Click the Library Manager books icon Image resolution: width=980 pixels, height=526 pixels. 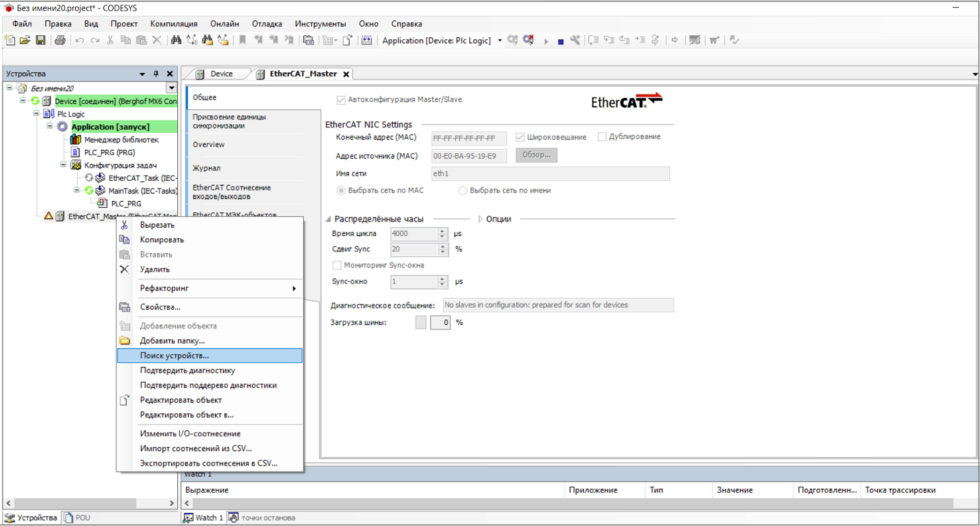(x=76, y=140)
